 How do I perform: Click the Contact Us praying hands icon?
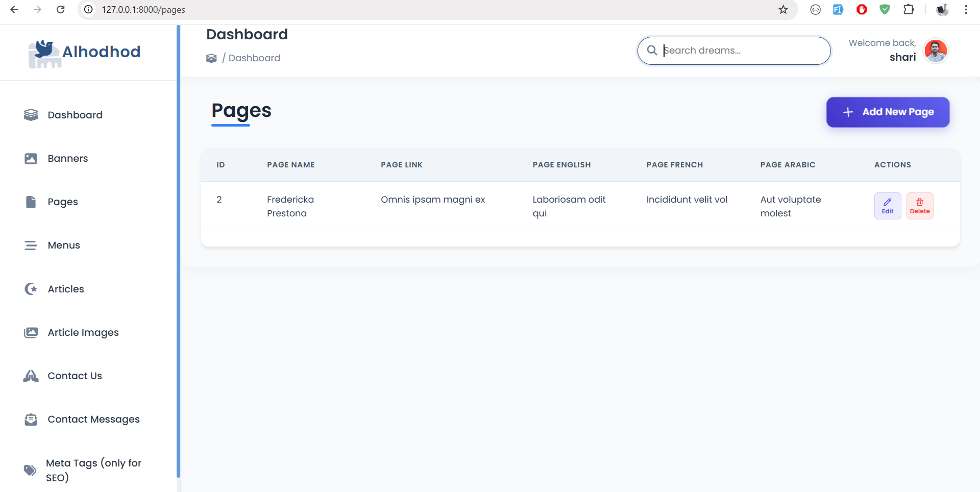coord(31,376)
